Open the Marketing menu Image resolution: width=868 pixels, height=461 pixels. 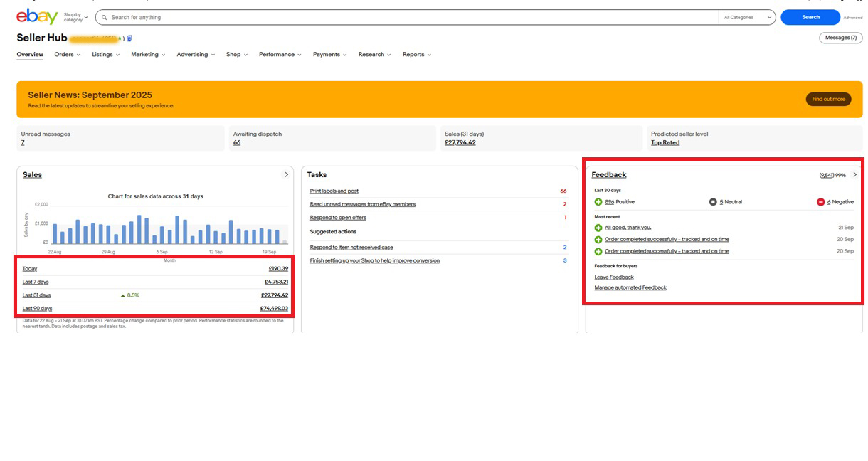pyautogui.click(x=147, y=54)
